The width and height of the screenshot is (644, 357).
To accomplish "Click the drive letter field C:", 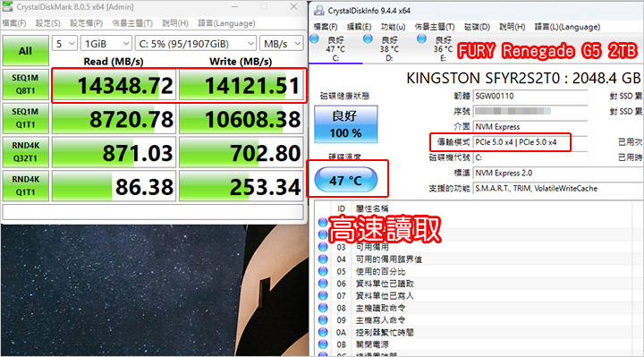I will tap(530, 157).
